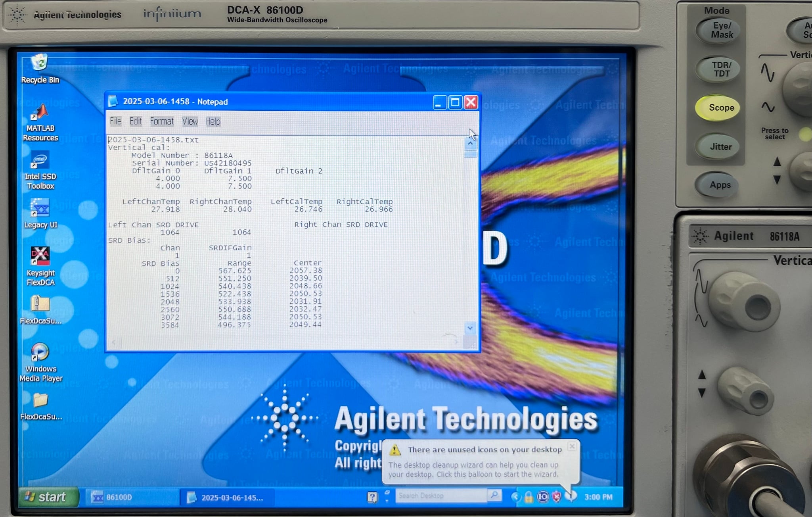The width and height of the screenshot is (812, 517).
Task: Dismiss the unused icons balloon with X
Action: tap(572, 446)
